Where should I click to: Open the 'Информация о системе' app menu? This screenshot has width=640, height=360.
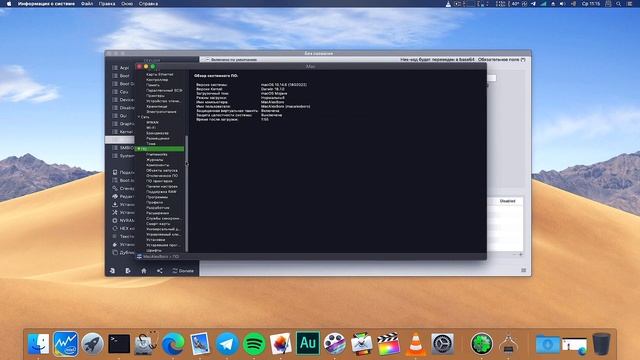46,4
